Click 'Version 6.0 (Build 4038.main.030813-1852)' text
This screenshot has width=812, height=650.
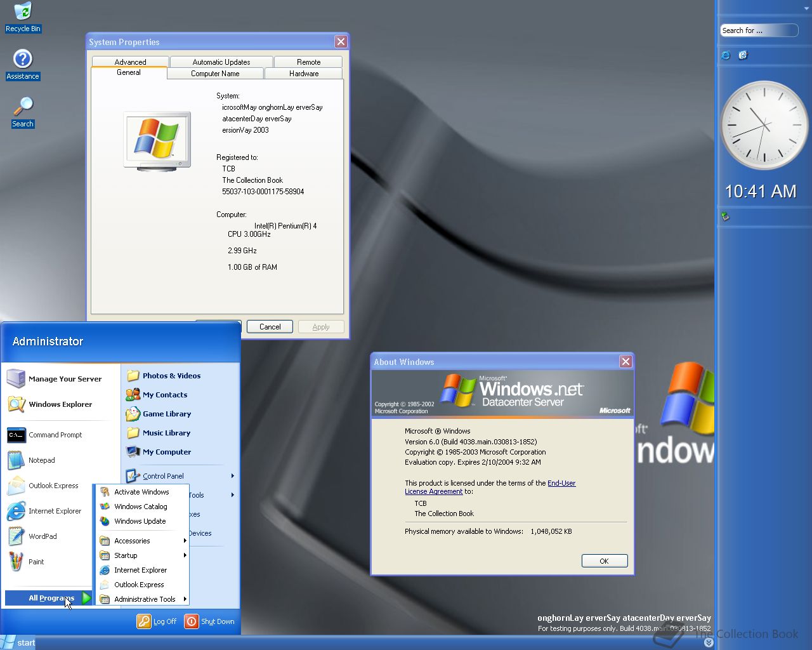pos(471,442)
